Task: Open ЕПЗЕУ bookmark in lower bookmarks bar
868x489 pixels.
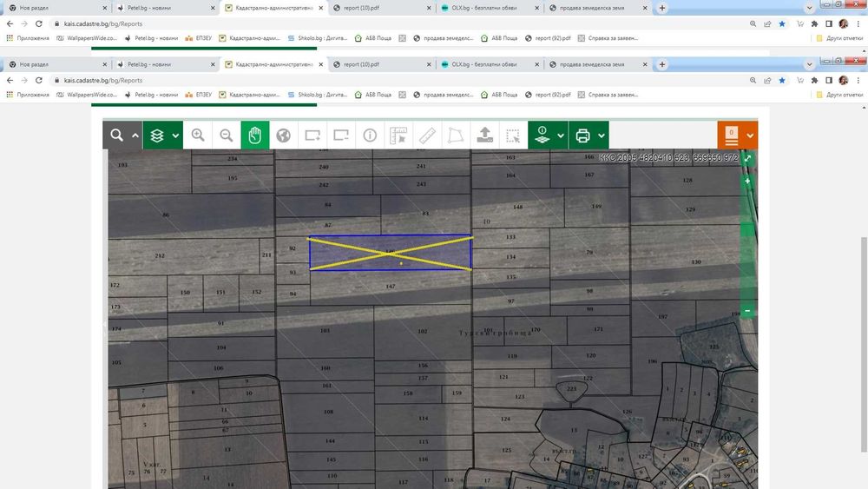Action: click(198, 95)
